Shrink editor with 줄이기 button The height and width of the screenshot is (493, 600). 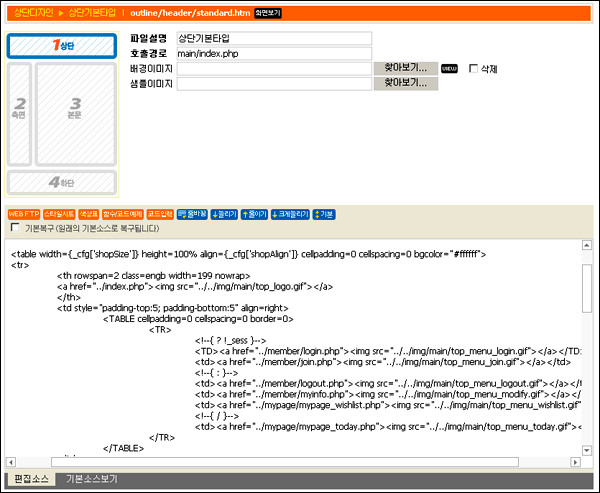tap(254, 214)
